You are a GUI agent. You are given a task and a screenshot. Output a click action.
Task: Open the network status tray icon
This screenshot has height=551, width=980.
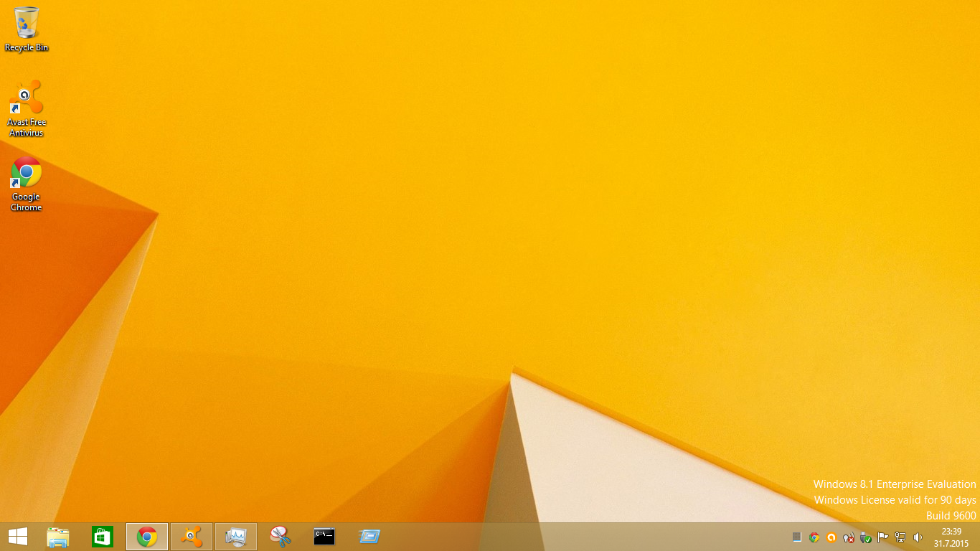point(900,537)
